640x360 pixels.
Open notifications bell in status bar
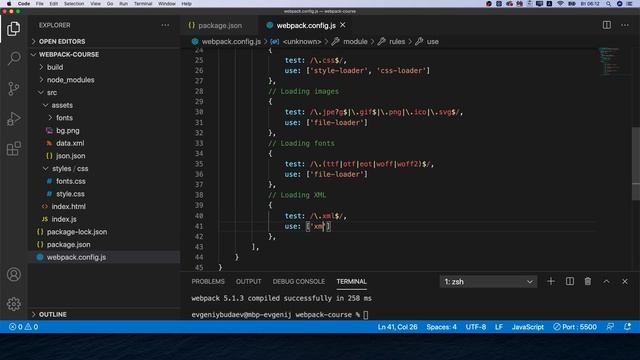(x=628, y=327)
